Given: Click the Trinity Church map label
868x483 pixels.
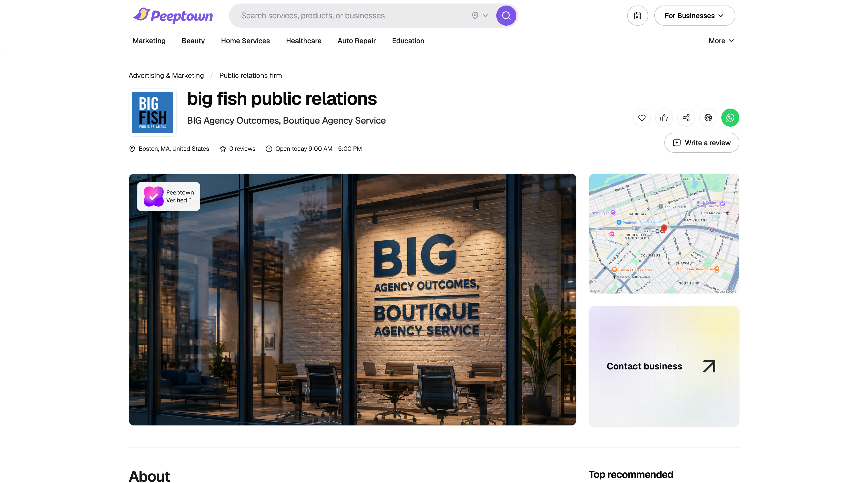Looking at the screenshot, I should [675, 207].
